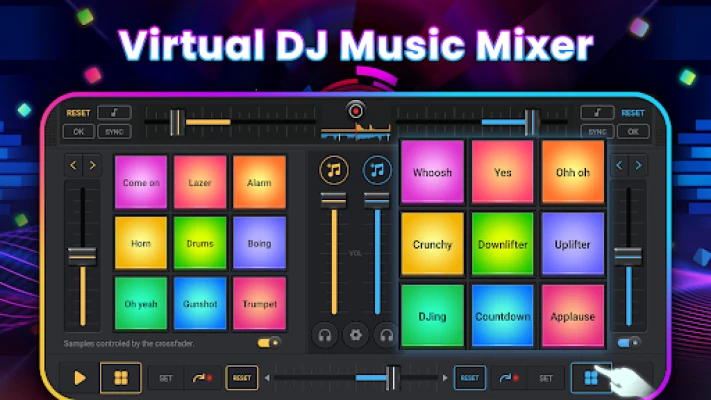Trigger the Countdown sample pad
This screenshot has width=711, height=400.
[502, 316]
